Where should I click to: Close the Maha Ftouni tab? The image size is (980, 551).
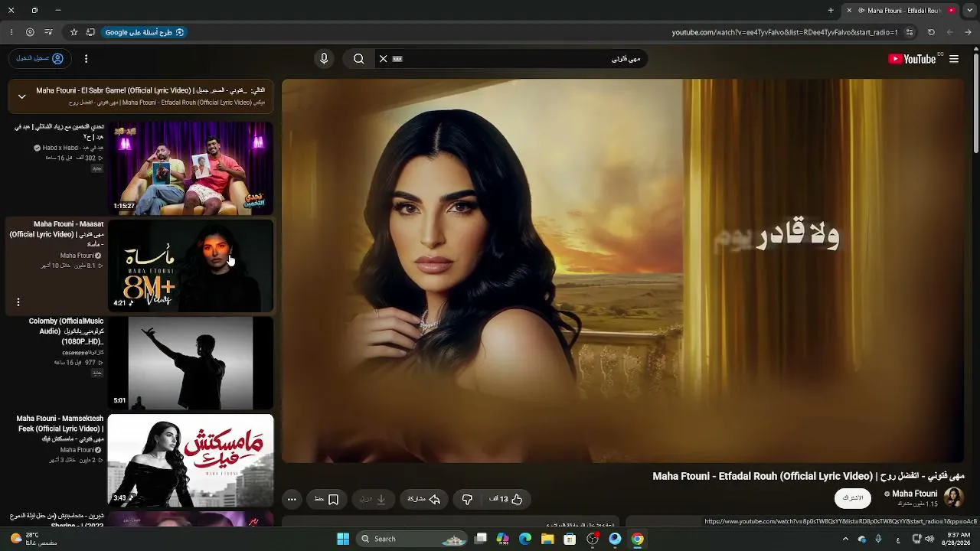pos(849,11)
